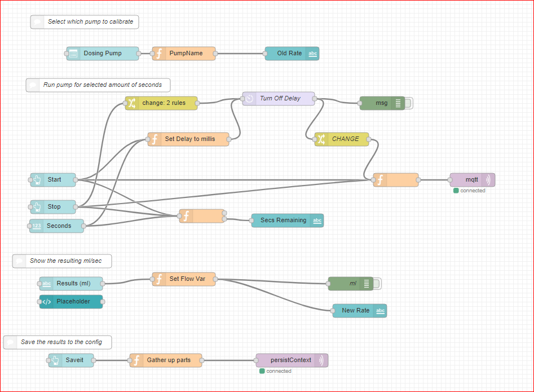
Task: Click the Placeholder node label
Action: point(73,301)
